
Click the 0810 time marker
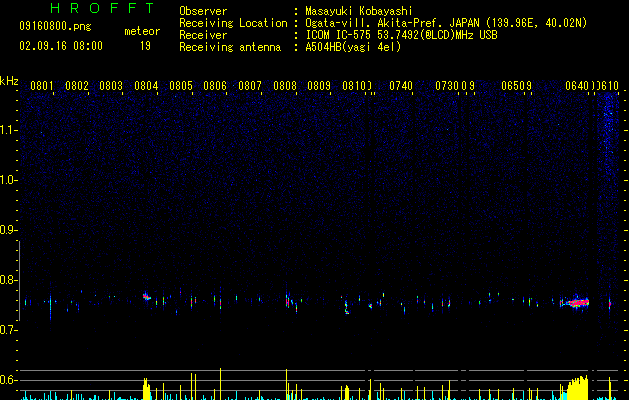coord(354,86)
